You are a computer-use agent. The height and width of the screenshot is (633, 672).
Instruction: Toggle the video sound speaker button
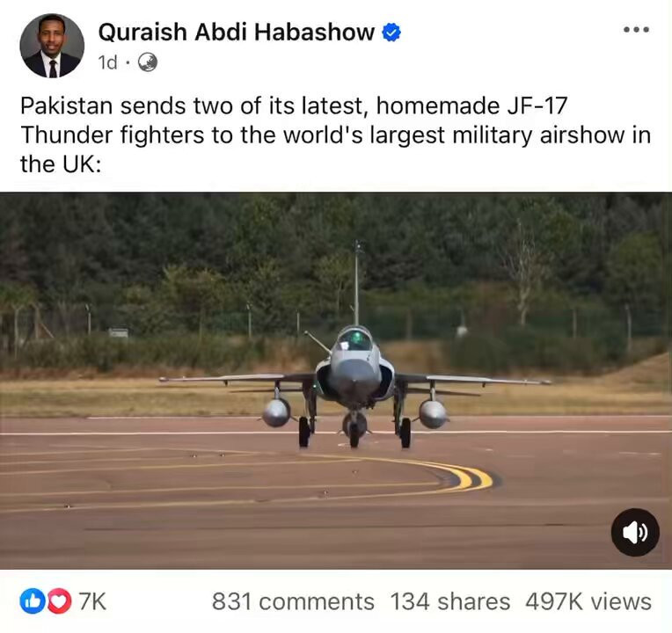click(635, 533)
